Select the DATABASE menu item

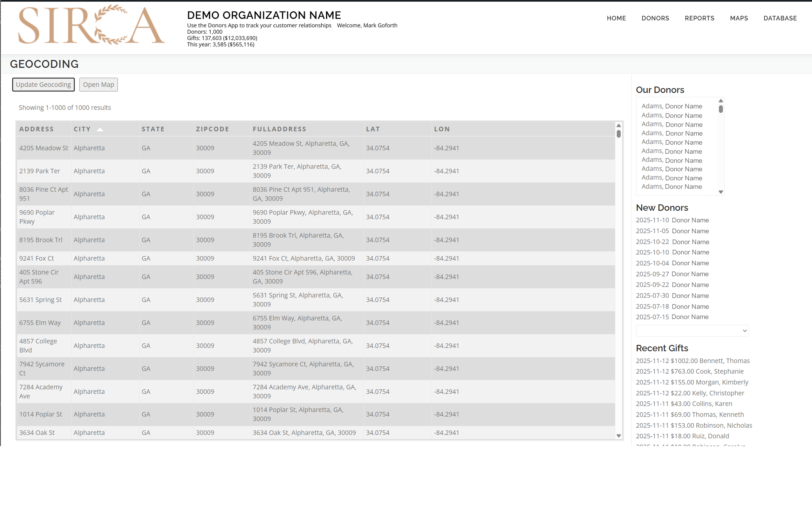(x=780, y=18)
